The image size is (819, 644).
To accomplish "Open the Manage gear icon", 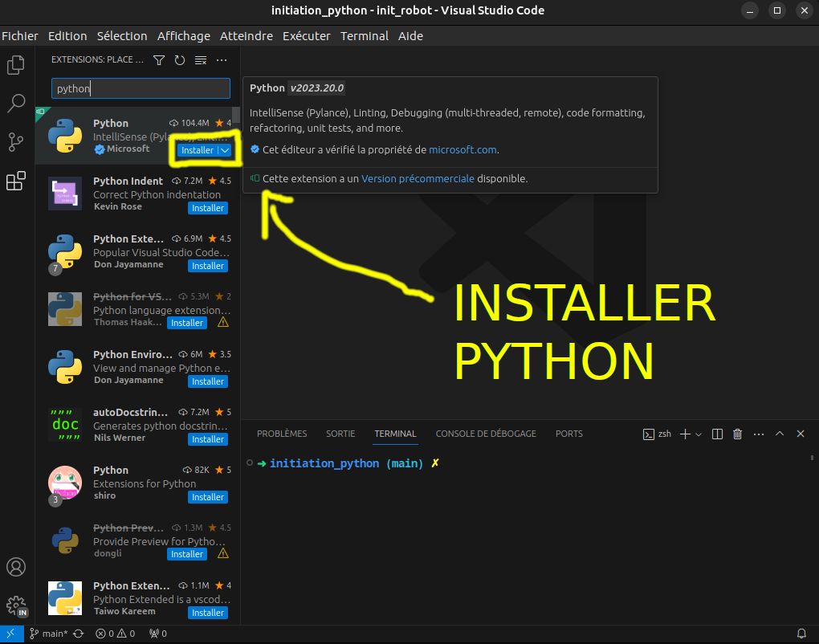I will click(x=16, y=605).
